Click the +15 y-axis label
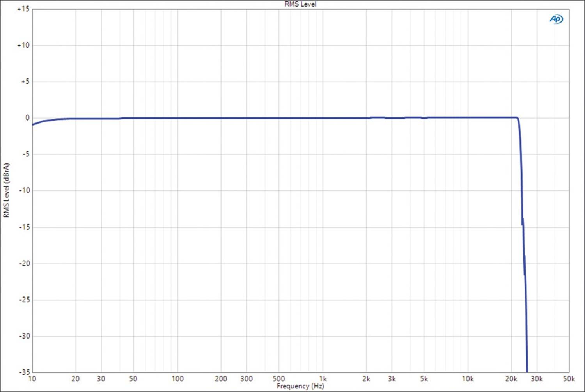585x392 pixels. coord(23,9)
